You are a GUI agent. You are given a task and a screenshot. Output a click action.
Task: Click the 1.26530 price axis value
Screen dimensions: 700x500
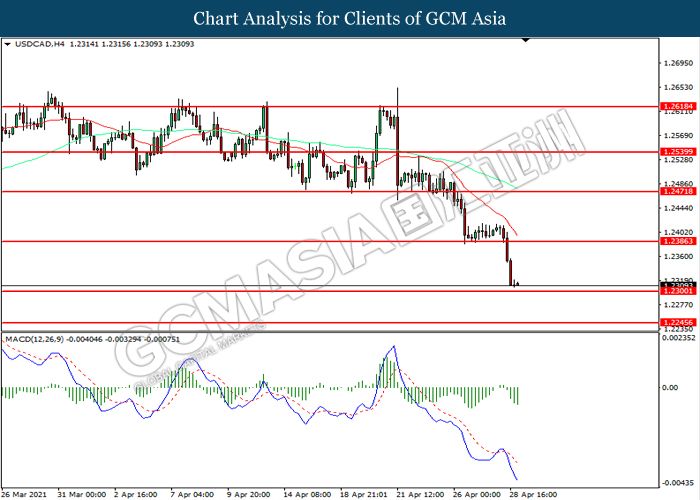(679, 88)
